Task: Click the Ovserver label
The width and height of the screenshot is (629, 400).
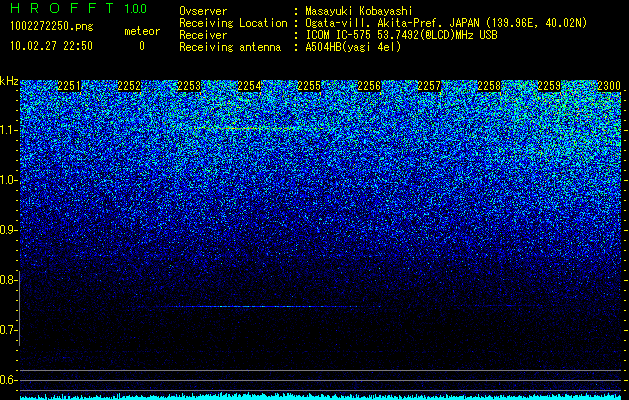Action: 203,11
